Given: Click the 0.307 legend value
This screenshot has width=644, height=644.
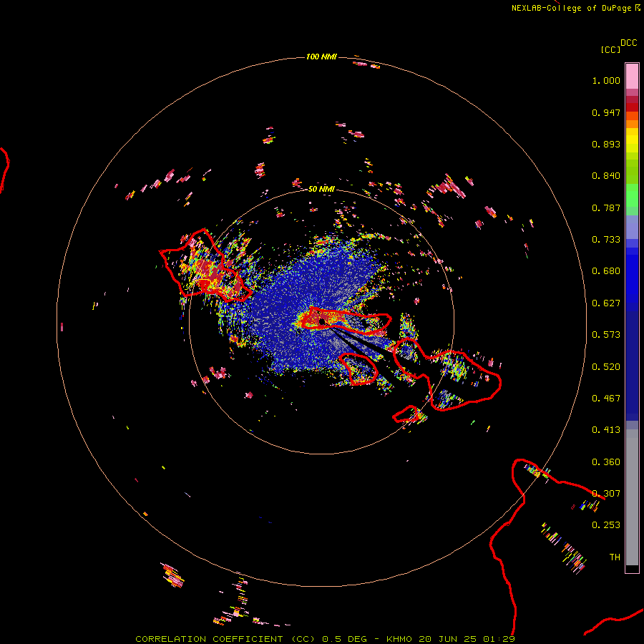Looking at the screenshot, I should [606, 494].
